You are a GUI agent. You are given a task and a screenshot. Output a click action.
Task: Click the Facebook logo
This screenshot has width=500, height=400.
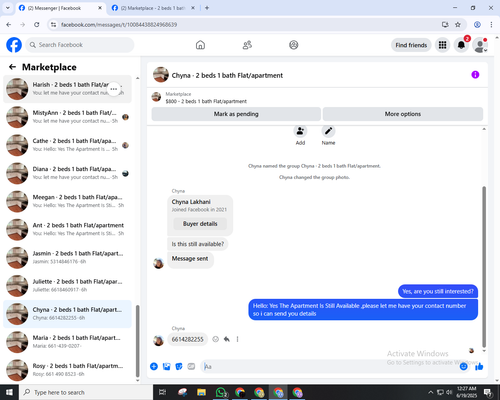(x=14, y=45)
